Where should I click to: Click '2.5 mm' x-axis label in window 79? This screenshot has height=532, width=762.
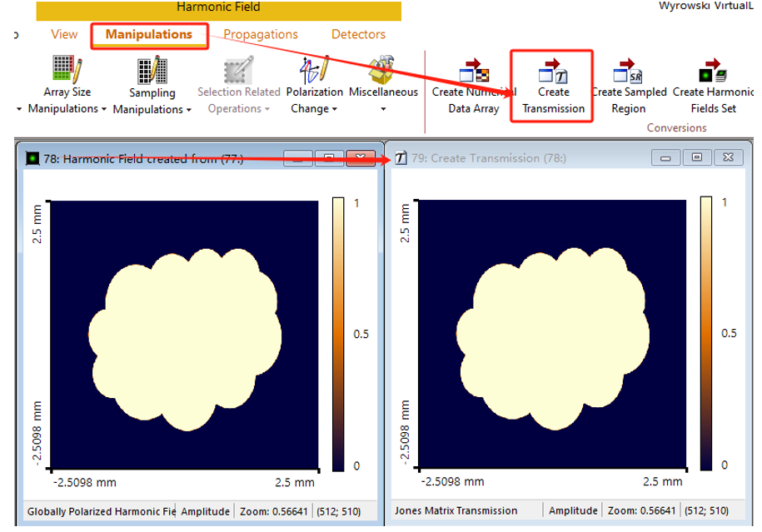[662, 481]
